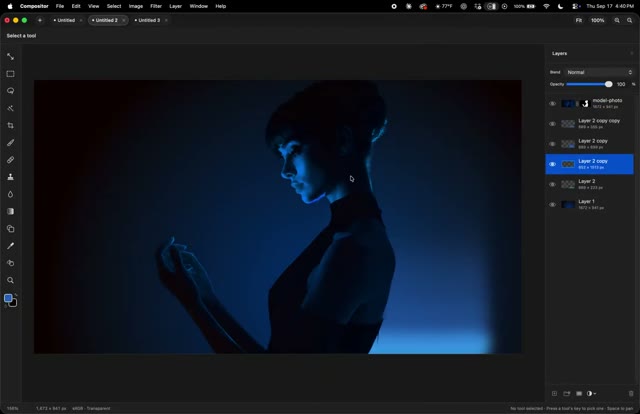Toggle visibility of Layer 1

552,205
